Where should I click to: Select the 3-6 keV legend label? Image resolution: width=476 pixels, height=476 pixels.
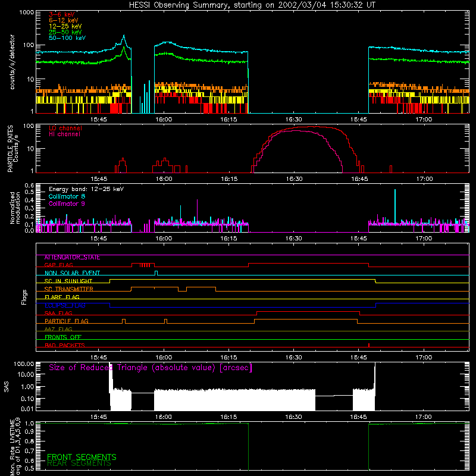(x=61, y=14)
